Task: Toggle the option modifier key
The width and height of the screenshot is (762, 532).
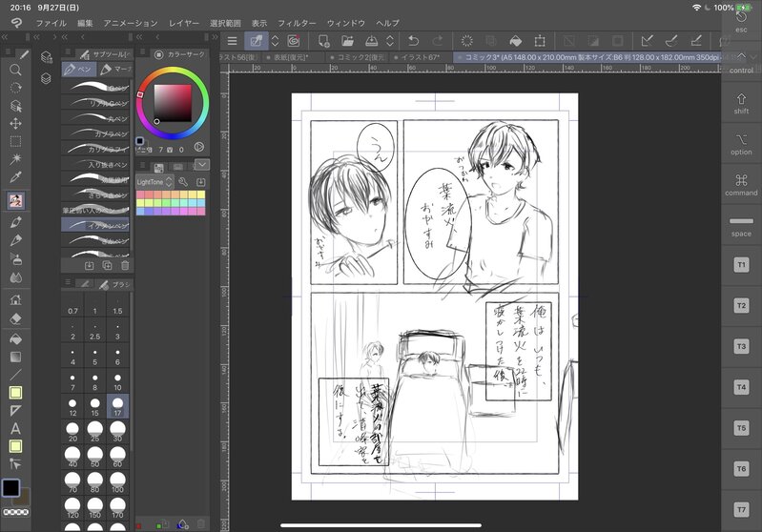Action: tap(741, 144)
